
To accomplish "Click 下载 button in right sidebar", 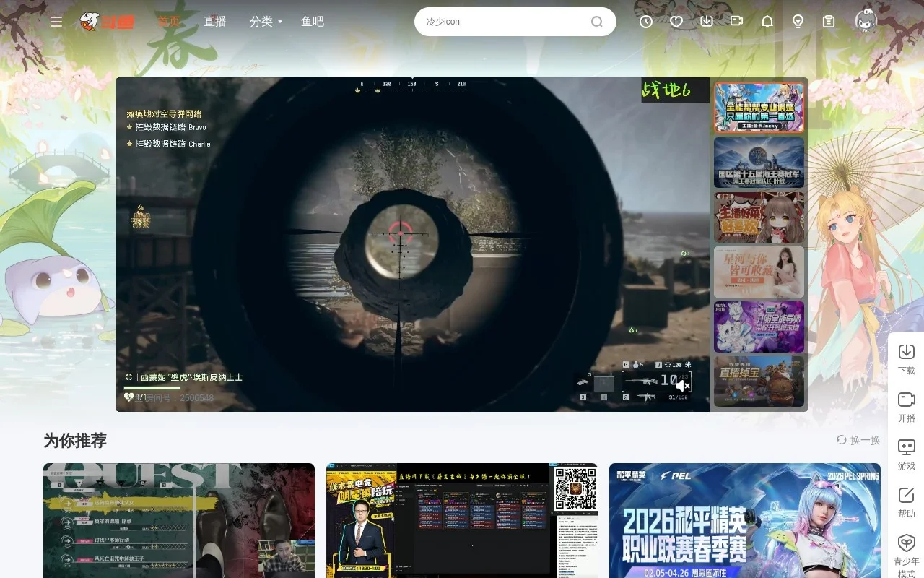I will pyautogui.click(x=906, y=358).
